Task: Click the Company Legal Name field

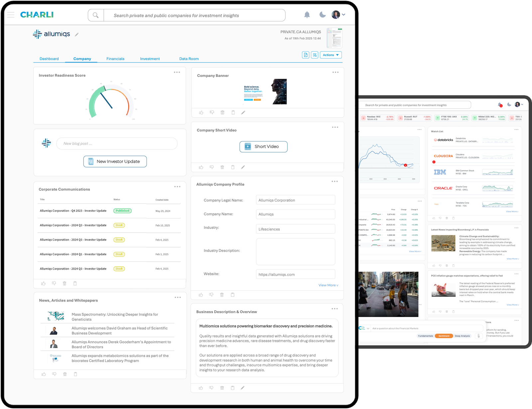Action: pos(296,200)
